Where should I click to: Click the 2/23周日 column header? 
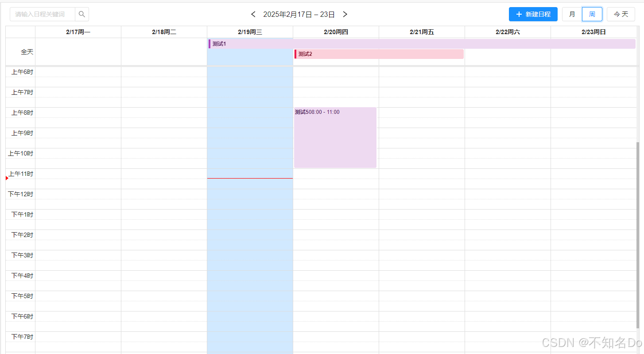click(x=593, y=31)
